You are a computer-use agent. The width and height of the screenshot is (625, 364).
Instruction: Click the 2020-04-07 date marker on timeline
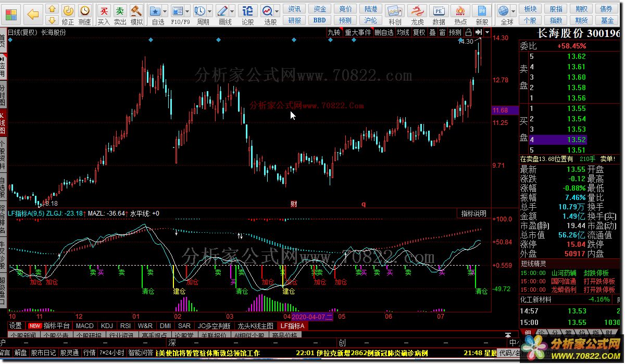tap(311, 316)
